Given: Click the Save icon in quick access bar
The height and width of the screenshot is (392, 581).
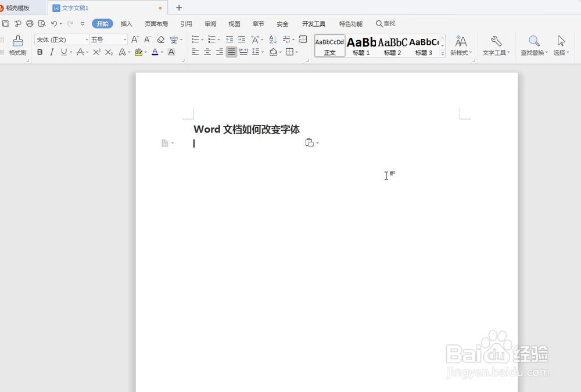Looking at the screenshot, I should coord(6,24).
